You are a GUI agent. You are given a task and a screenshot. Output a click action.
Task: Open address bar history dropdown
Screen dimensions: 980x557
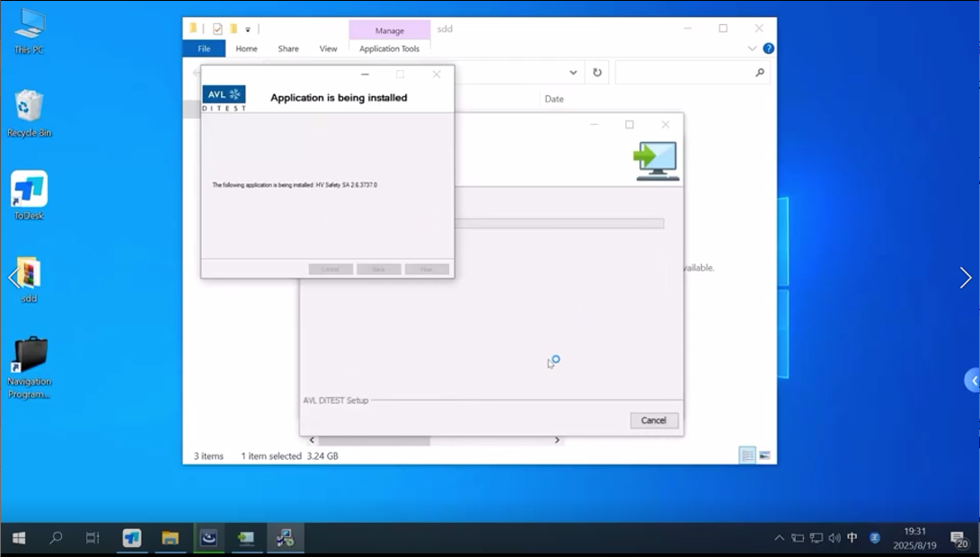point(573,73)
